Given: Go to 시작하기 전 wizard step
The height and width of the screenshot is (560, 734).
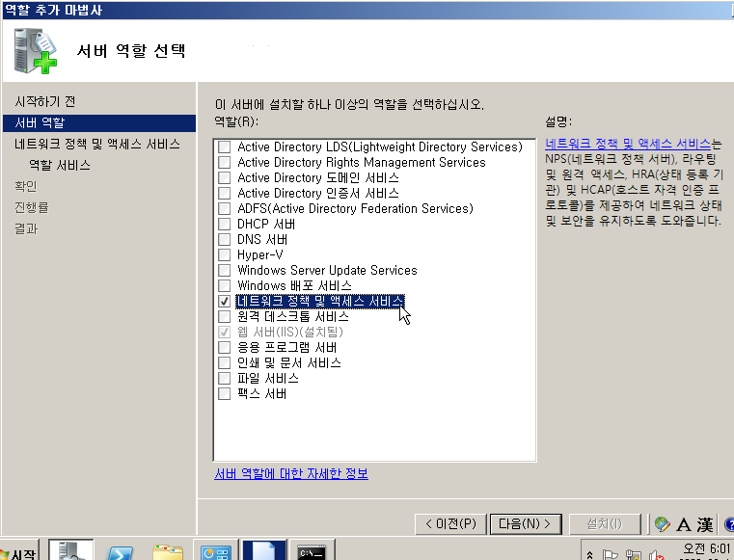Looking at the screenshot, I should [45, 101].
